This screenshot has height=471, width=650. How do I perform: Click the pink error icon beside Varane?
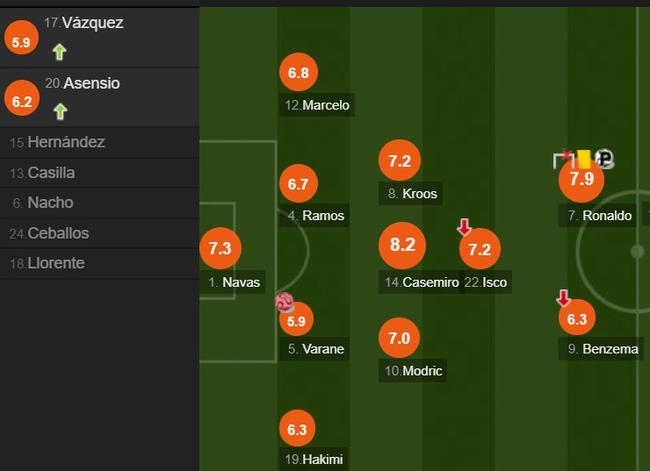[284, 302]
